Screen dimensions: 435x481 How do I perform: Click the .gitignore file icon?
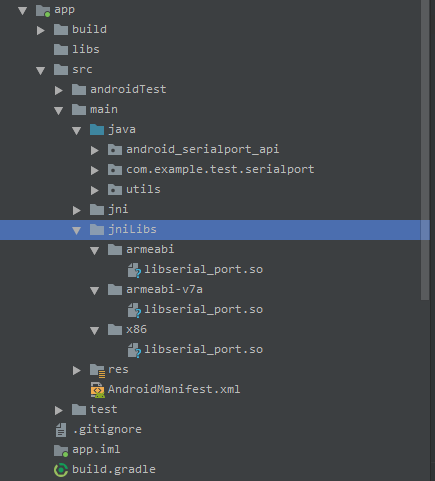tap(61, 430)
